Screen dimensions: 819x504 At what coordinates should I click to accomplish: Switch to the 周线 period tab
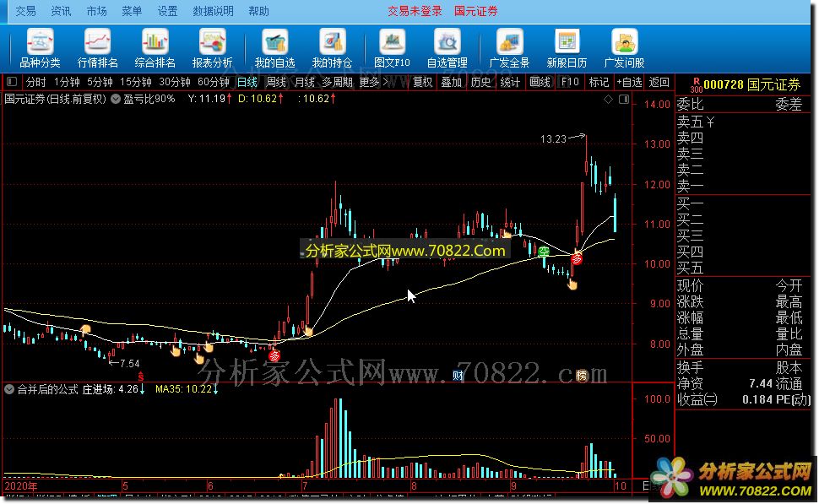pyautogui.click(x=276, y=82)
